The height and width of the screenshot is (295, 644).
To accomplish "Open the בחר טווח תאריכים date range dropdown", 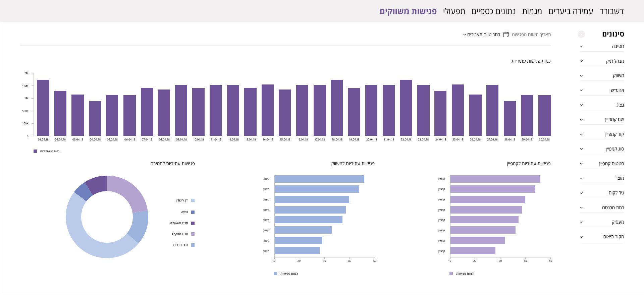I will point(481,35).
